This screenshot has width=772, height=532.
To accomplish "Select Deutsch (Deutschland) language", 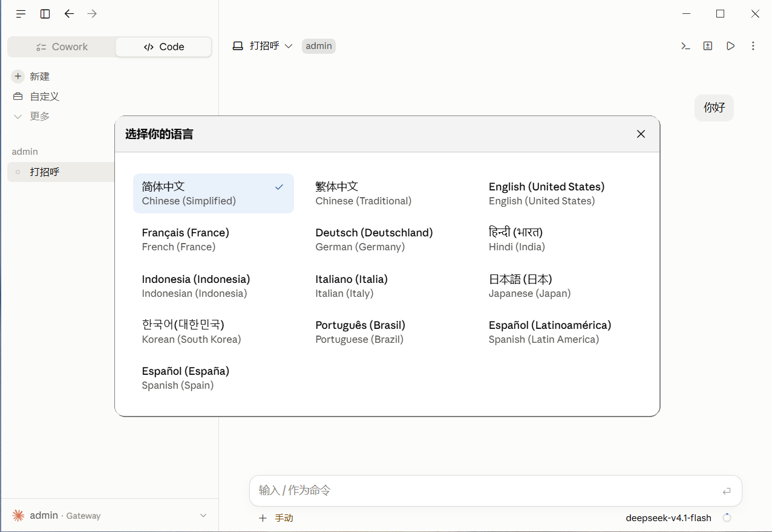I will 387,239.
